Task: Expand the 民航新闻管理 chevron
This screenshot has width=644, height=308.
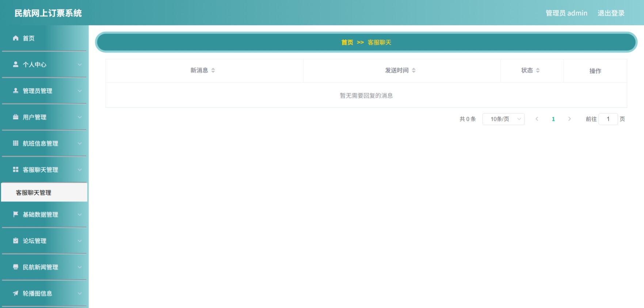Action: click(x=80, y=267)
